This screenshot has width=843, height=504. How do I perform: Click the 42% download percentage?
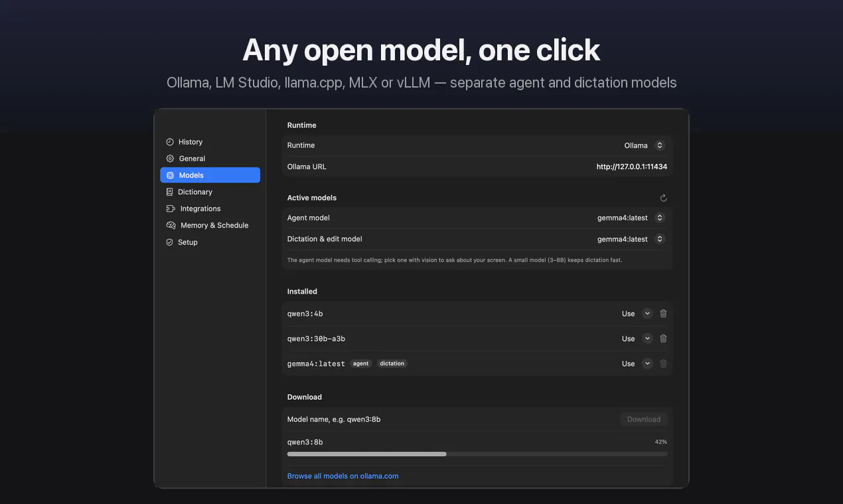click(660, 442)
